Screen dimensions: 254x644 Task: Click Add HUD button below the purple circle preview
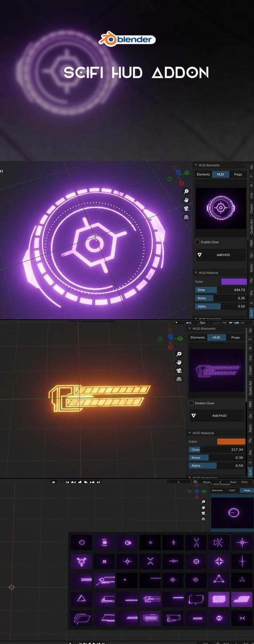(221, 255)
